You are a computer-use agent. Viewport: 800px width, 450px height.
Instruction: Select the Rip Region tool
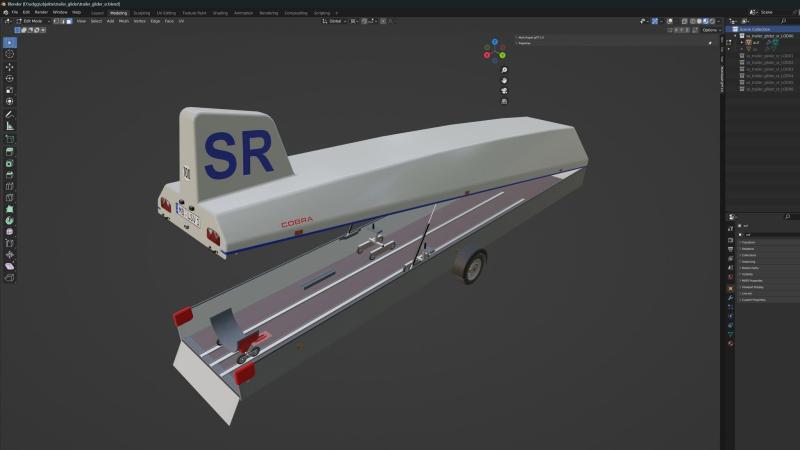click(10, 278)
